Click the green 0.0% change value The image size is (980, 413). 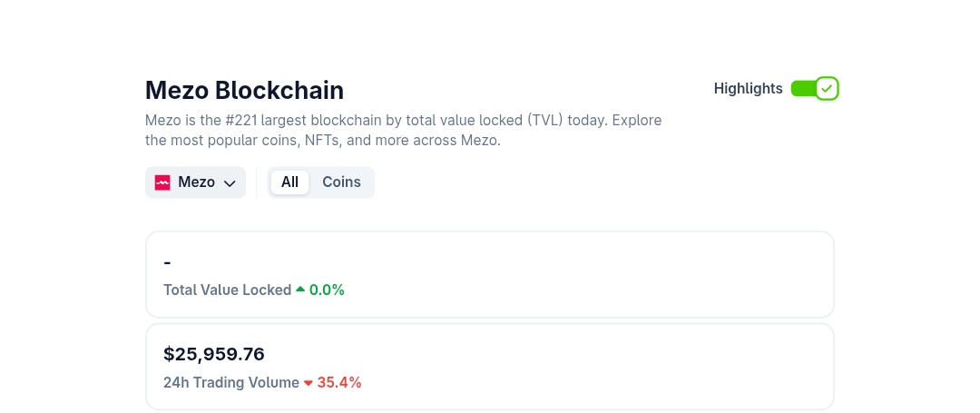click(x=327, y=290)
